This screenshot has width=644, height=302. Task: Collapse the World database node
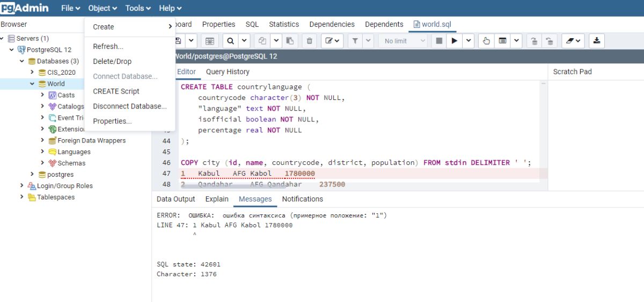32,84
